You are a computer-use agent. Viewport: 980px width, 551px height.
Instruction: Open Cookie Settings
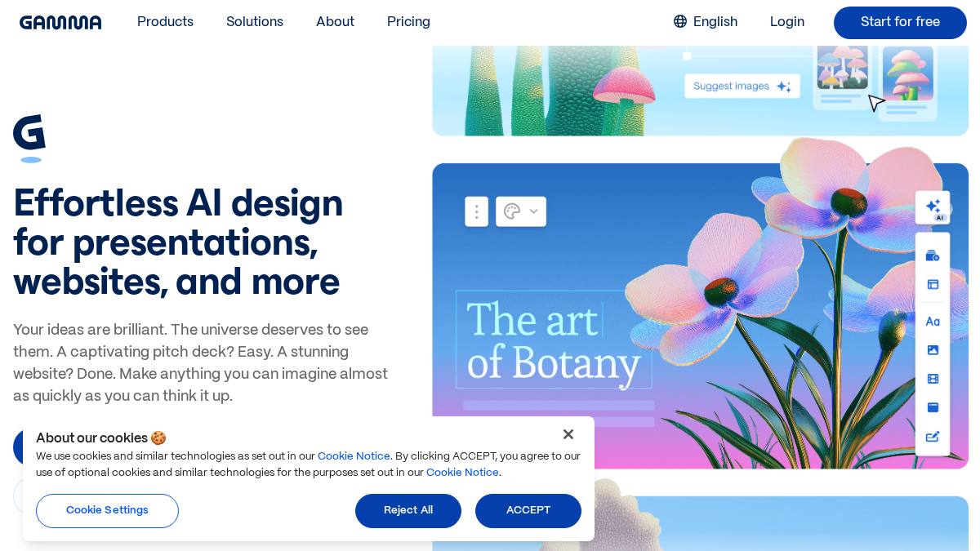pos(107,511)
